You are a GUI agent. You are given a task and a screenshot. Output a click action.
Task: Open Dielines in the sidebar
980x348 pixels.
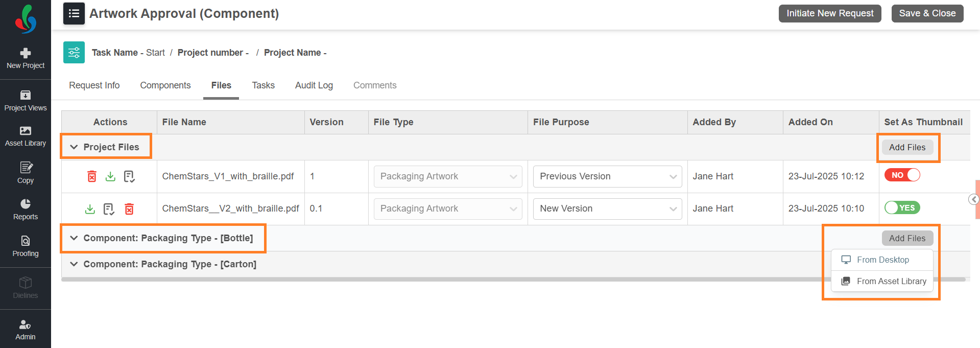point(26,288)
